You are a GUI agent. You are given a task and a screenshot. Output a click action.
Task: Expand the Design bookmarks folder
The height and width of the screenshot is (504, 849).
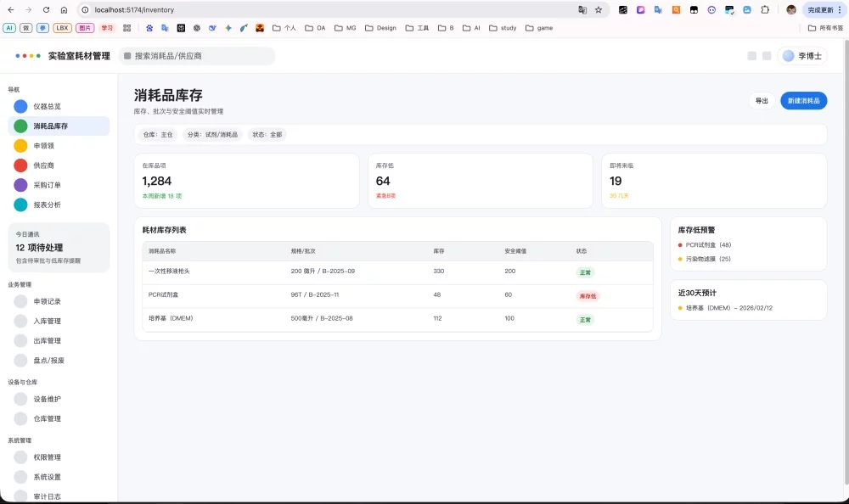coord(380,28)
